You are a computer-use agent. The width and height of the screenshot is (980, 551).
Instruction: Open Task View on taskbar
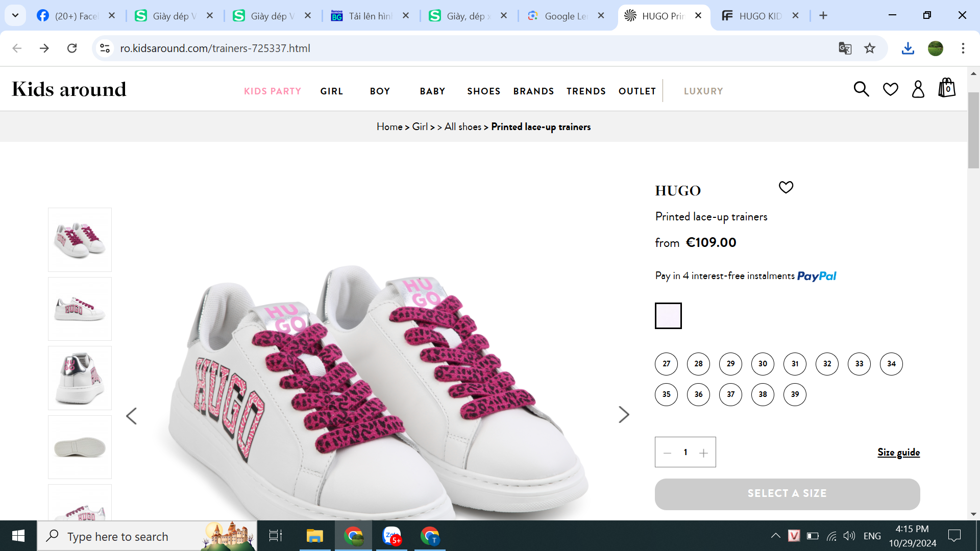tap(276, 536)
